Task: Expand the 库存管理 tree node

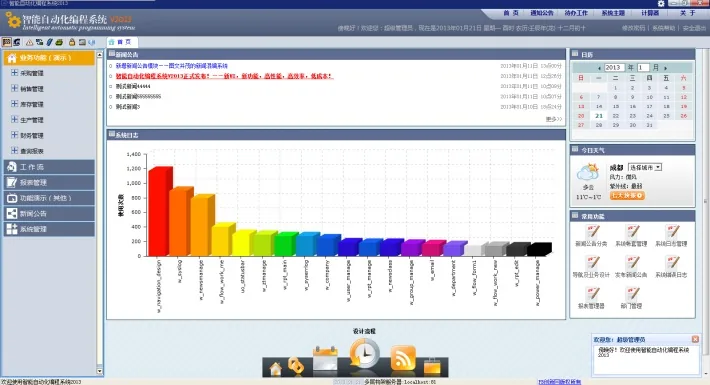Action: 14,104
